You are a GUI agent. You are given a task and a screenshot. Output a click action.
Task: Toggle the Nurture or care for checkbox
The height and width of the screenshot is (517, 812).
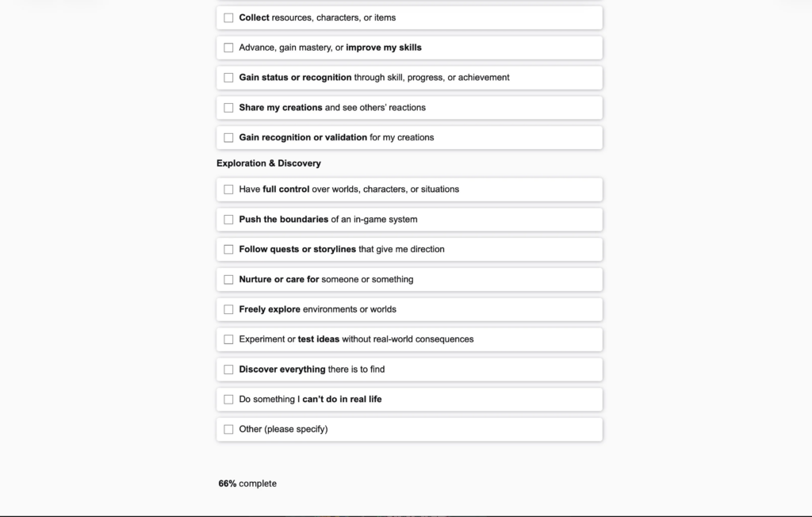coord(228,280)
